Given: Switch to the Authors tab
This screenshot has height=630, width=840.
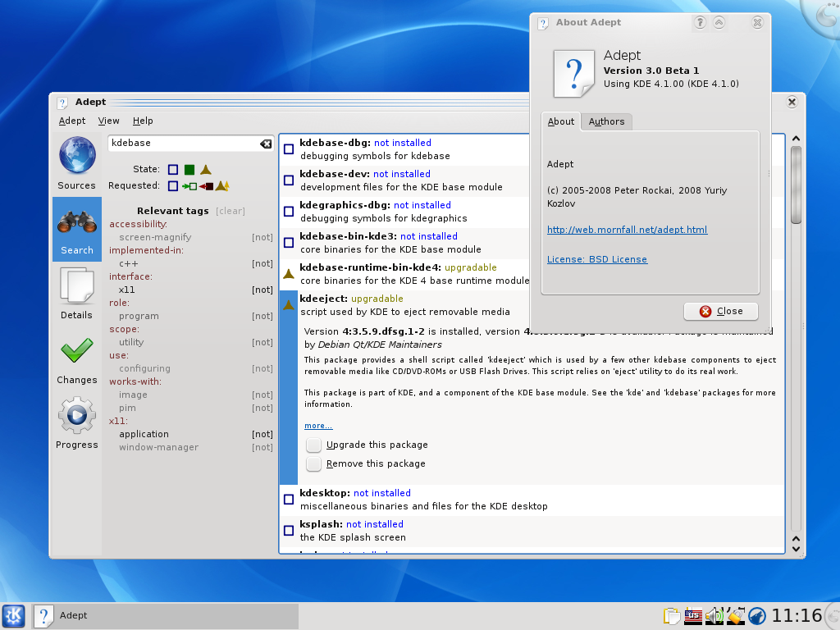Looking at the screenshot, I should point(606,122).
